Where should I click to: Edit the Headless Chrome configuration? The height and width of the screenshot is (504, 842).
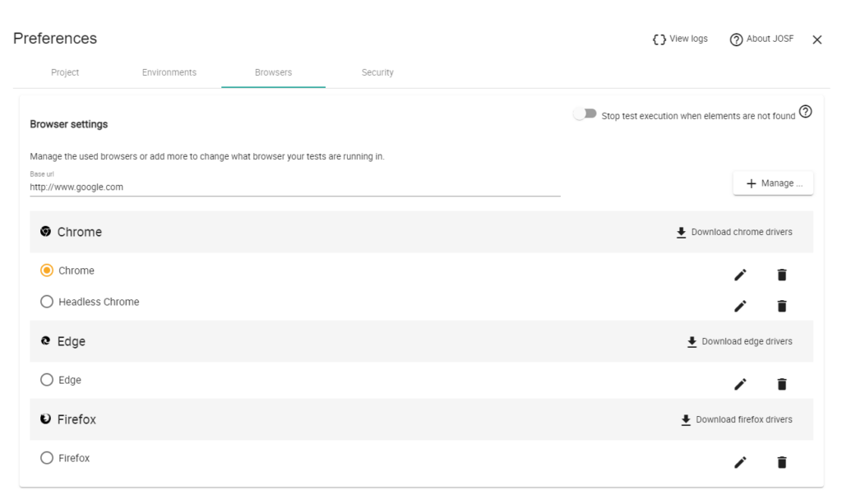[x=740, y=306]
